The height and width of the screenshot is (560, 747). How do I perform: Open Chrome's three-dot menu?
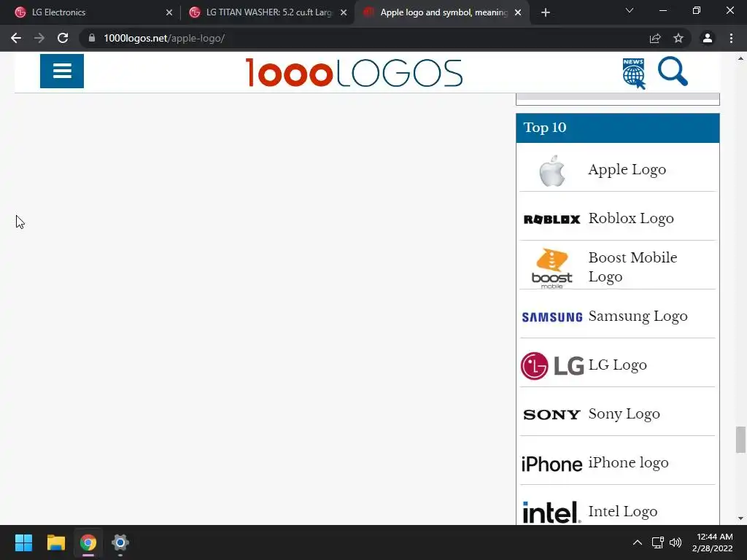click(731, 38)
